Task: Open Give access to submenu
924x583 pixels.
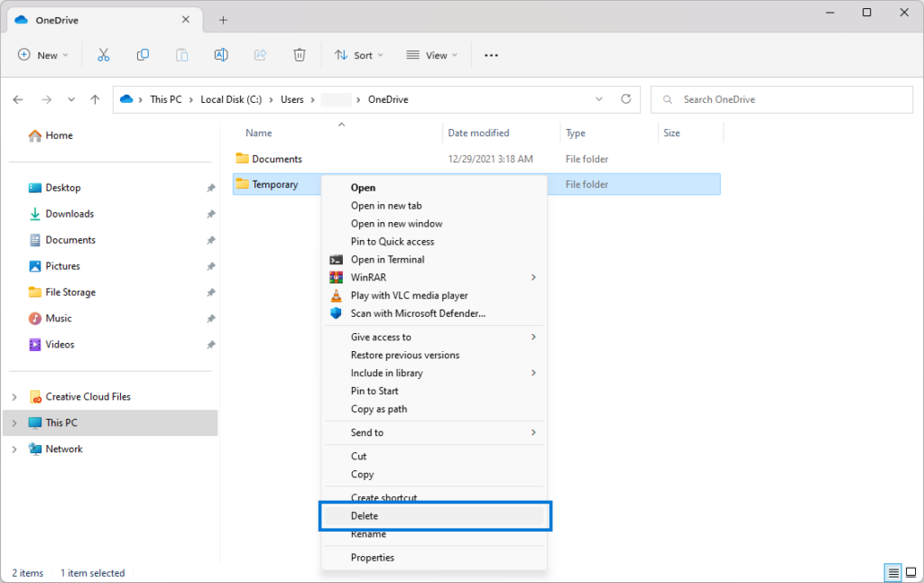Action: (x=434, y=338)
